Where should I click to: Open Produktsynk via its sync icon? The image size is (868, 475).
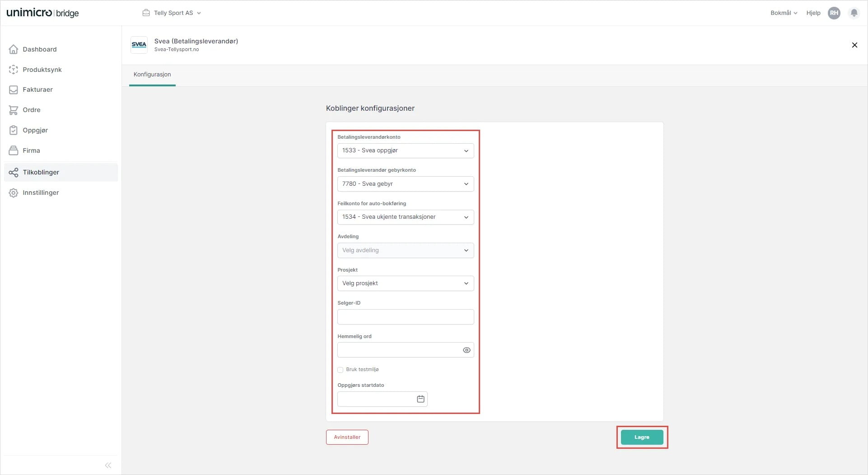point(14,70)
